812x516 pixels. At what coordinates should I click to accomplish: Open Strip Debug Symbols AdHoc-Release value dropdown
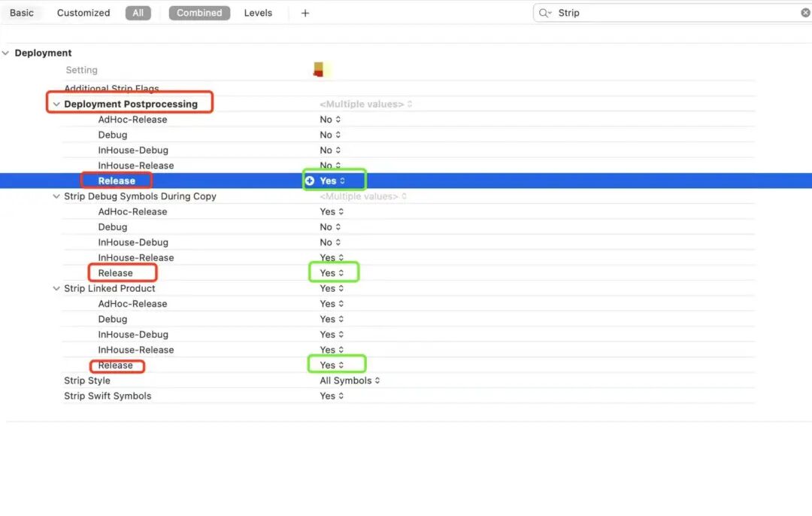(x=332, y=212)
